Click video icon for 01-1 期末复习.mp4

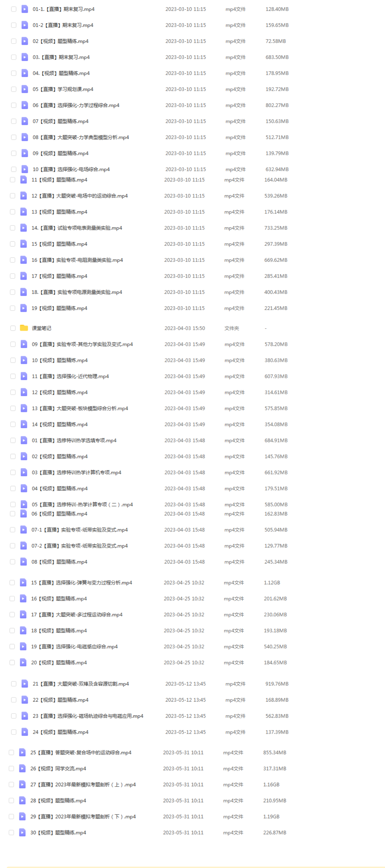[25, 9]
